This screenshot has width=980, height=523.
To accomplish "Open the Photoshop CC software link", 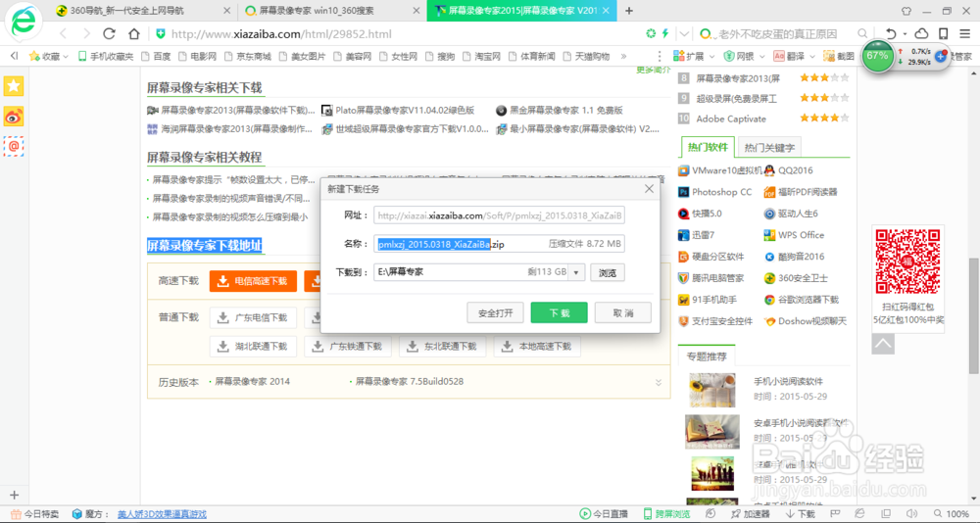I will click(x=715, y=192).
